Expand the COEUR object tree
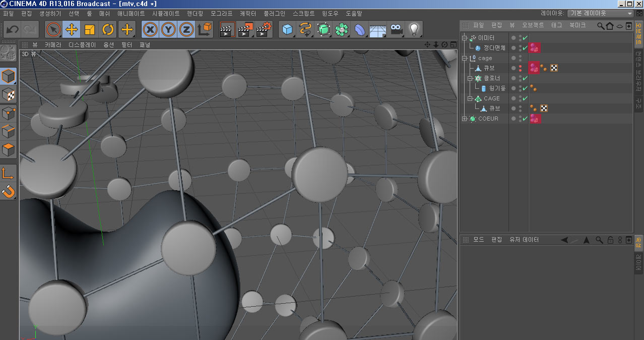The image size is (644, 340). pyautogui.click(x=465, y=119)
